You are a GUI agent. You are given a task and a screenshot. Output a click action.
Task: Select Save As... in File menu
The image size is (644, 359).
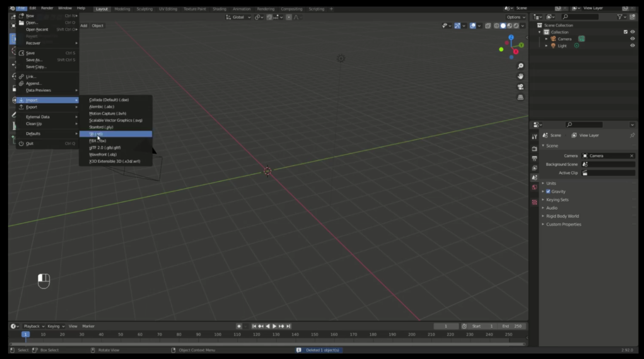click(48, 60)
